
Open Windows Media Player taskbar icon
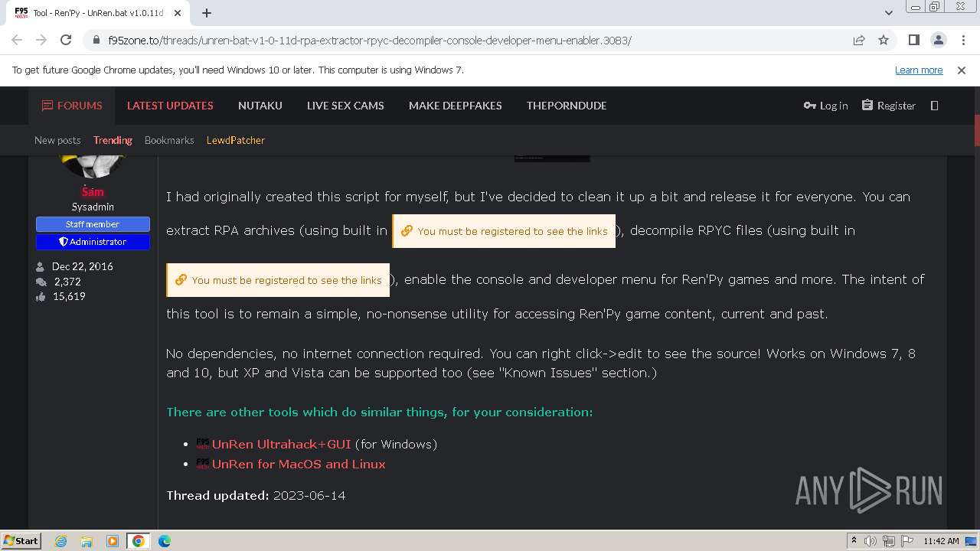(113, 541)
